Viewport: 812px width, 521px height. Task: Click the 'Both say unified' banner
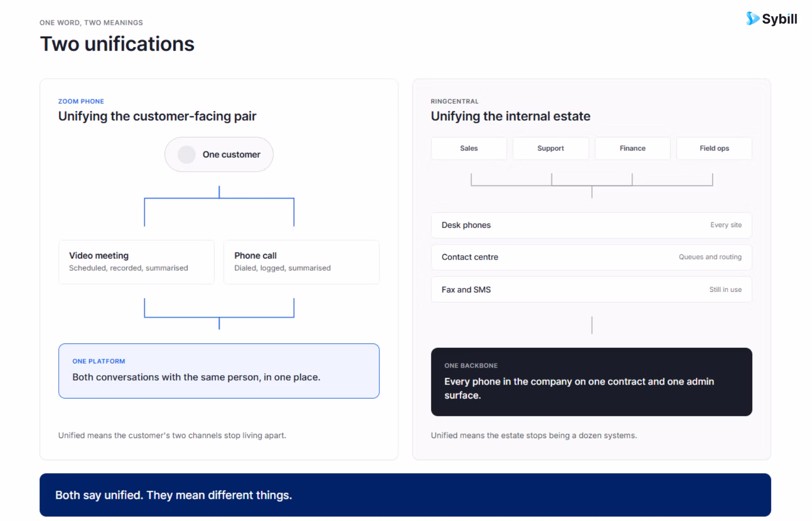(x=405, y=495)
